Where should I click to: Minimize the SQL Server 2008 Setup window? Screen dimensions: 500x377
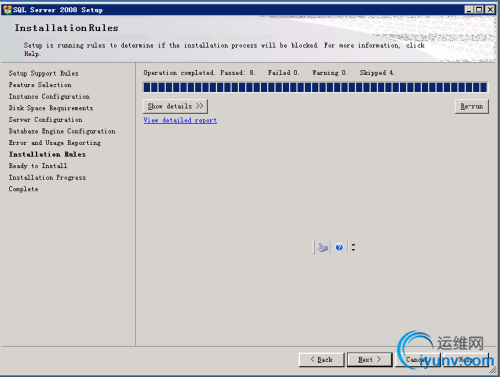[469, 10]
